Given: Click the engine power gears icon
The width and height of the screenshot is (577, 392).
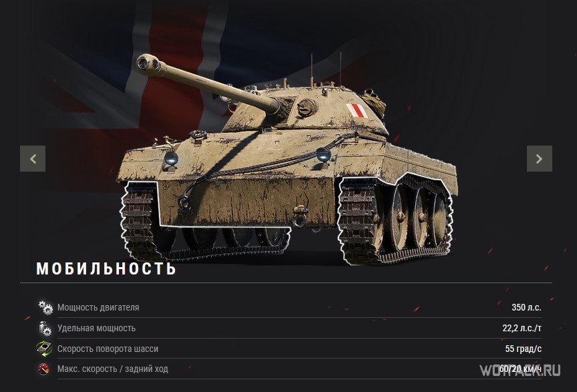Looking at the screenshot, I should 45,307.
